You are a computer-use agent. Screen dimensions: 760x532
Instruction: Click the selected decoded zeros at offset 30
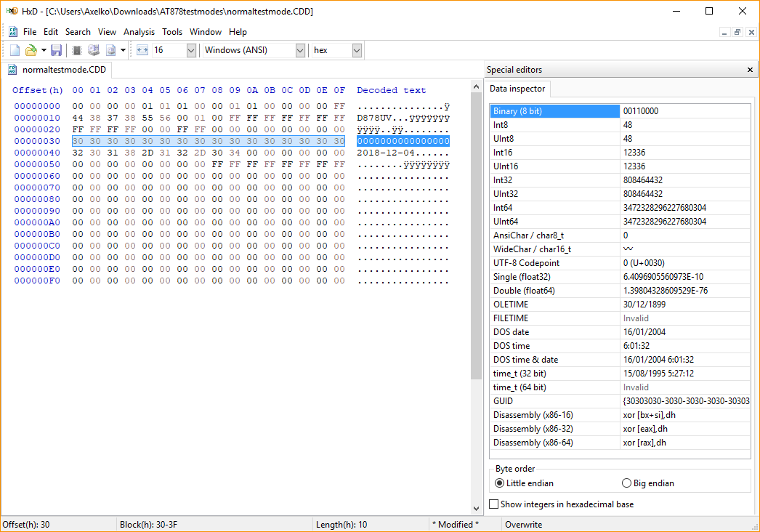coord(403,141)
